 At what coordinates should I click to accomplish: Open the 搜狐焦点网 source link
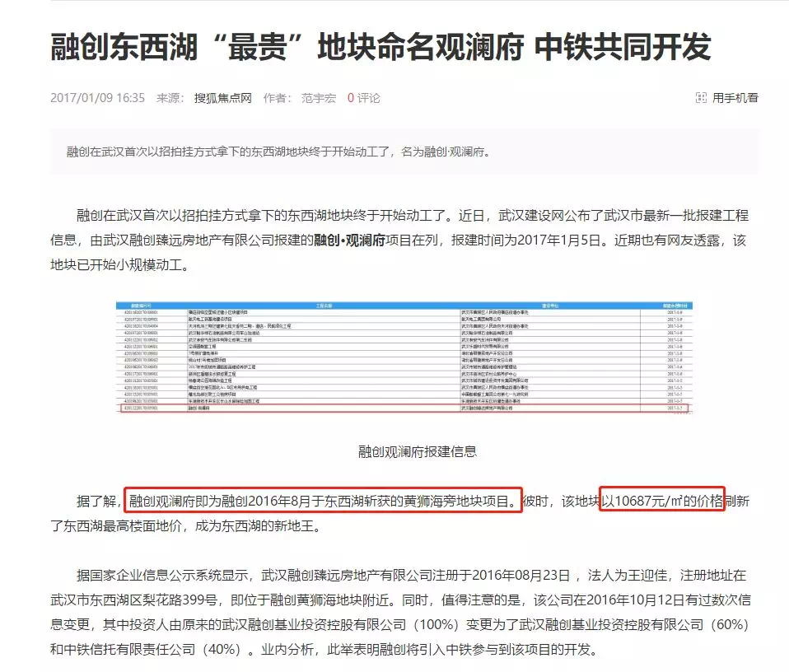coord(223,98)
